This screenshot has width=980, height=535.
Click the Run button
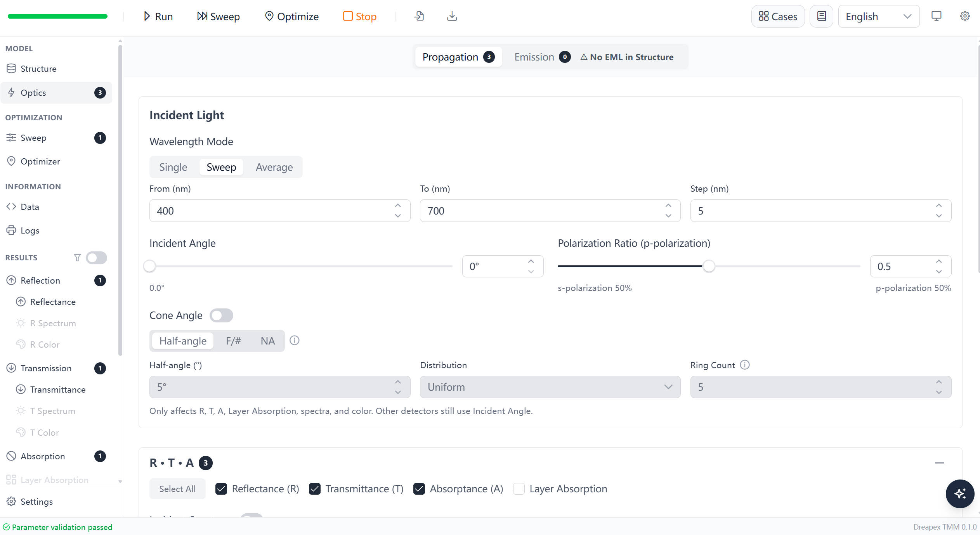pyautogui.click(x=158, y=16)
